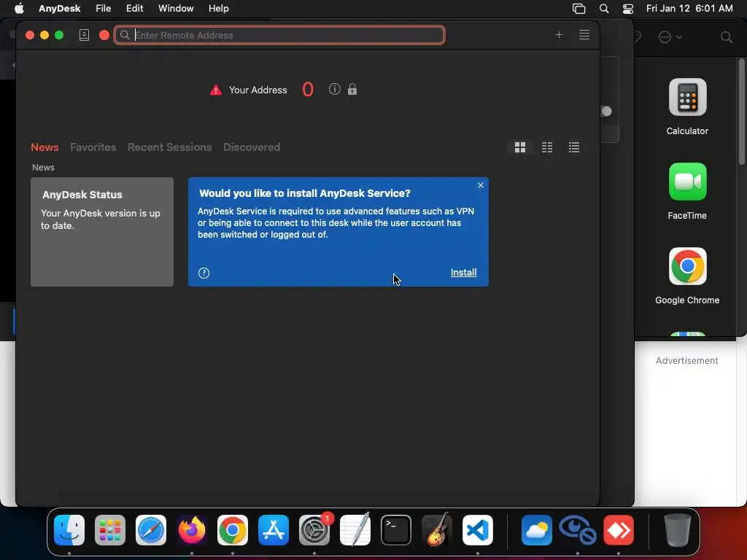Click the red warning triangle by Your Address
This screenshot has width=747, height=560.
[216, 90]
